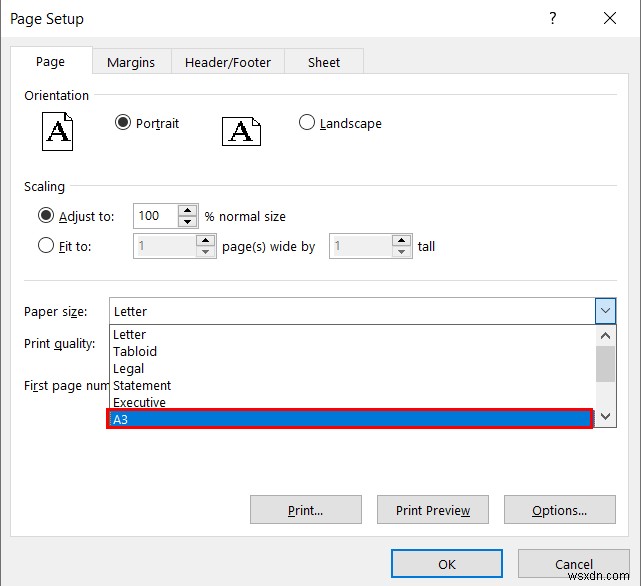Click the landscape page orientation icon
This screenshot has height=586, width=641.
point(241,131)
